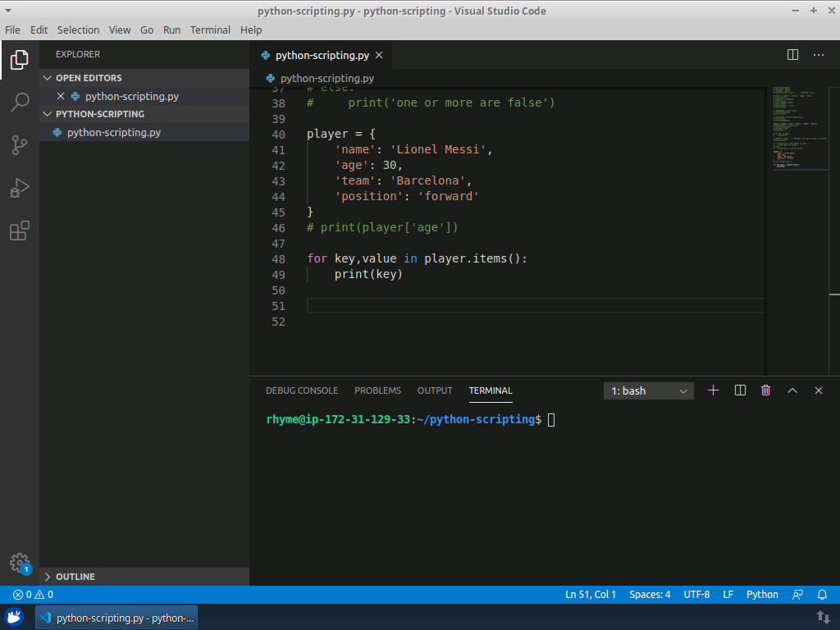Open the Search view in activity bar
This screenshot has width=840, height=630.
point(20,103)
